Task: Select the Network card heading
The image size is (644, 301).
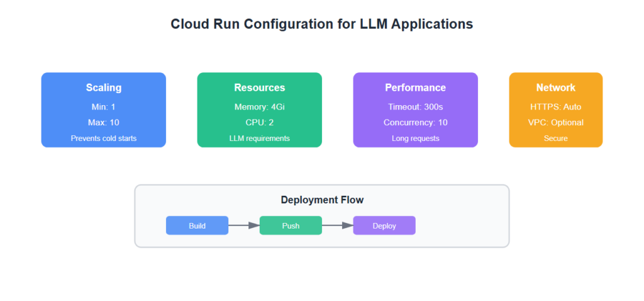Action: [x=555, y=88]
